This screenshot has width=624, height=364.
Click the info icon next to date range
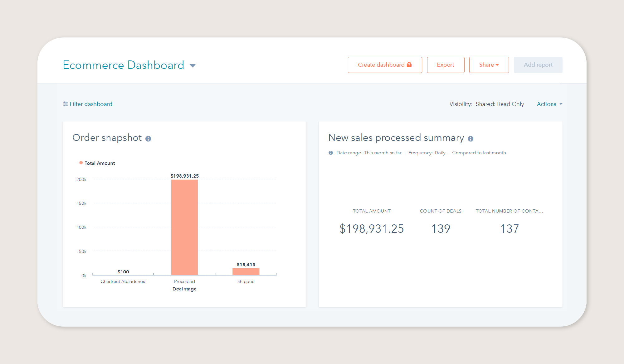point(331,152)
